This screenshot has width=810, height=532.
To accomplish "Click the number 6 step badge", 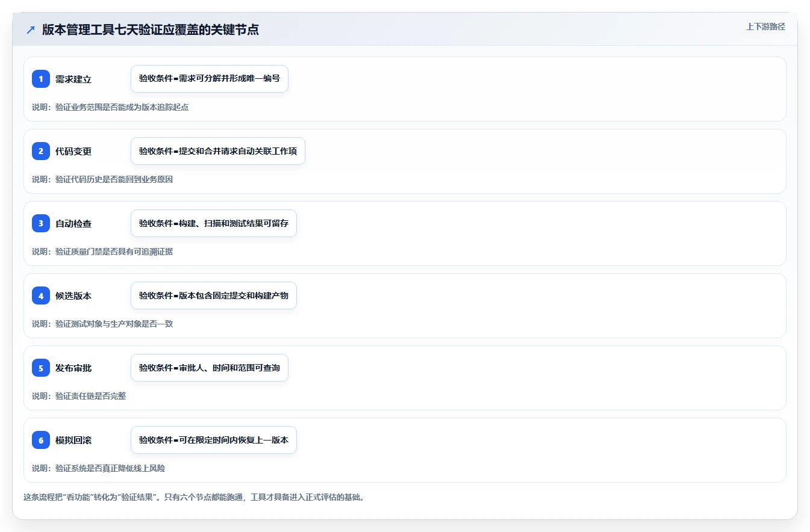I will click(41, 440).
